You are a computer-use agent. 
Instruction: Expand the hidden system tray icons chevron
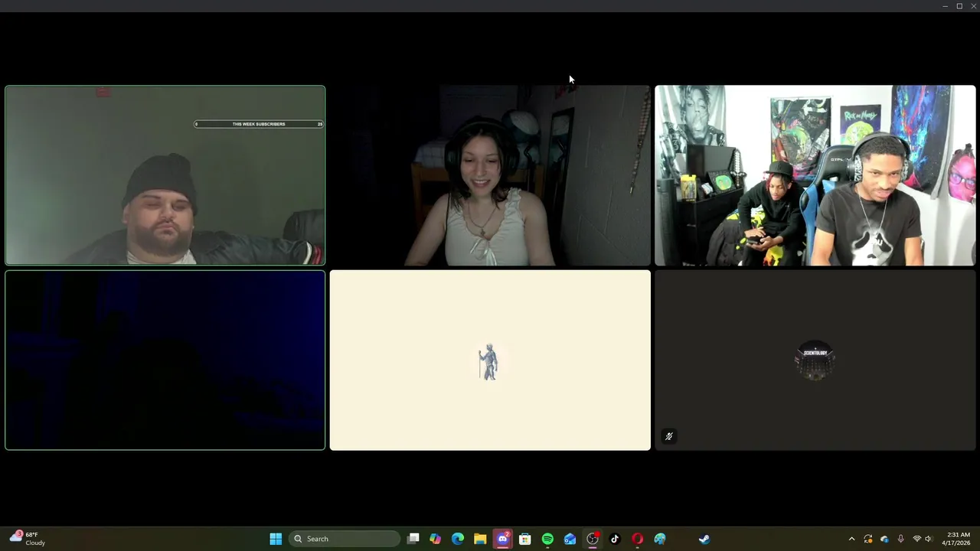click(851, 539)
